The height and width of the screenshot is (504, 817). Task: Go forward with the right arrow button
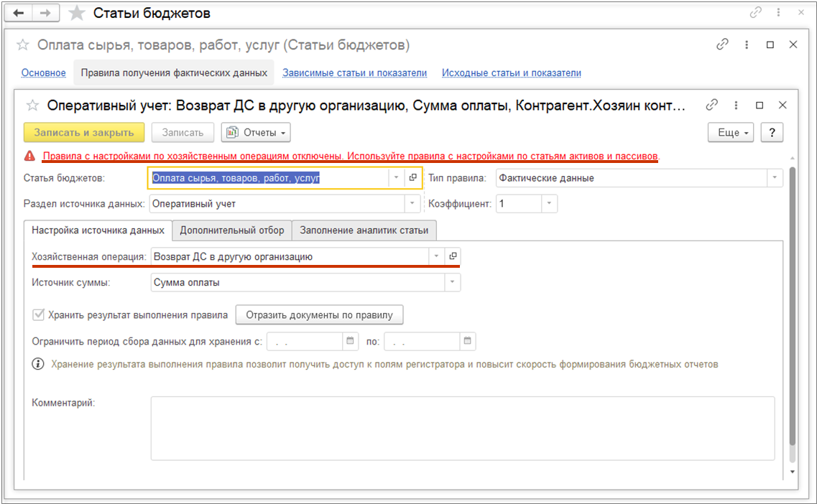tap(45, 13)
